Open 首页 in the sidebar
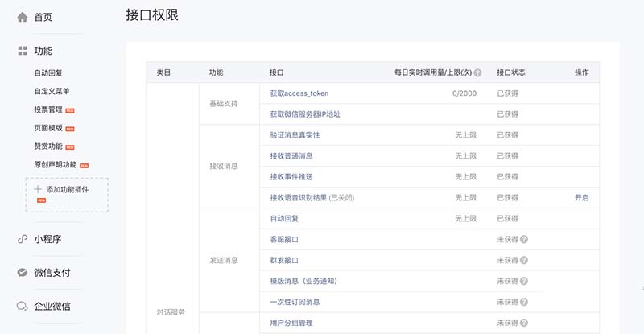The width and height of the screenshot is (644, 334). tap(43, 17)
